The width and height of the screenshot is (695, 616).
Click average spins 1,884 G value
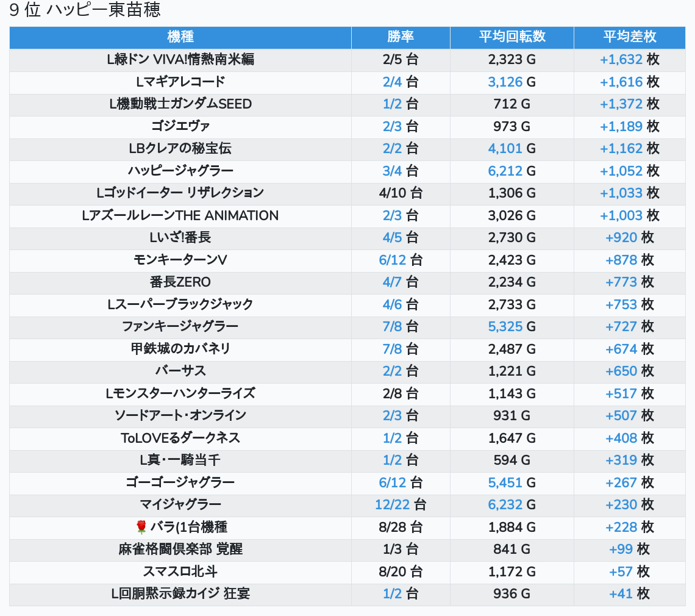pos(512,527)
